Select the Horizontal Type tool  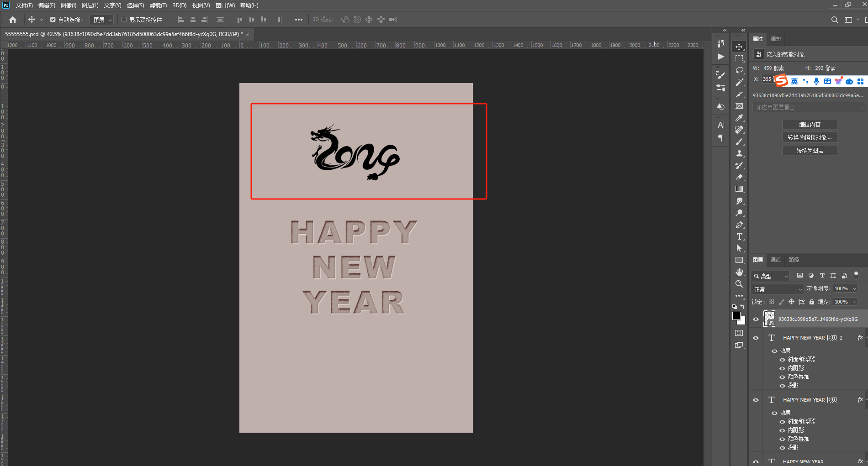coord(739,236)
